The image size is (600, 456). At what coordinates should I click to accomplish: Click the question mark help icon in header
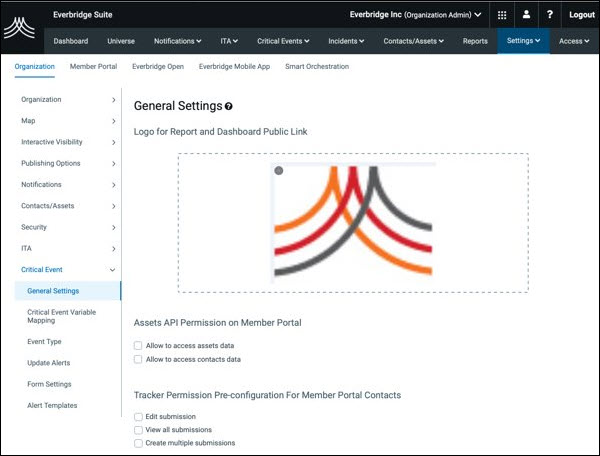[x=550, y=15]
